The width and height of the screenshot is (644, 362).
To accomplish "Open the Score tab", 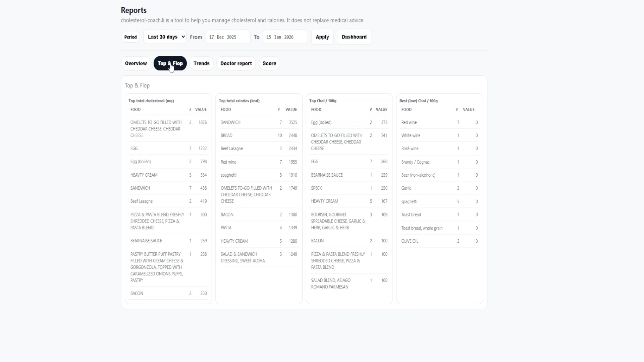I will tap(269, 63).
